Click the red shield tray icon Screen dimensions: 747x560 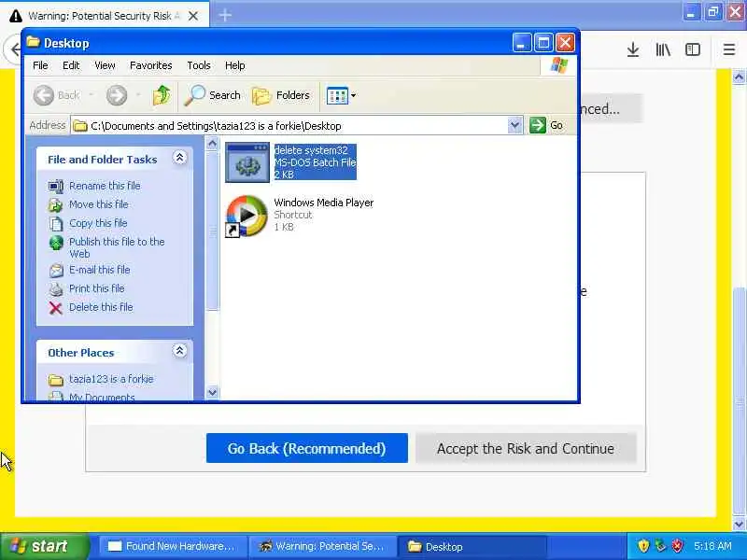point(678,546)
